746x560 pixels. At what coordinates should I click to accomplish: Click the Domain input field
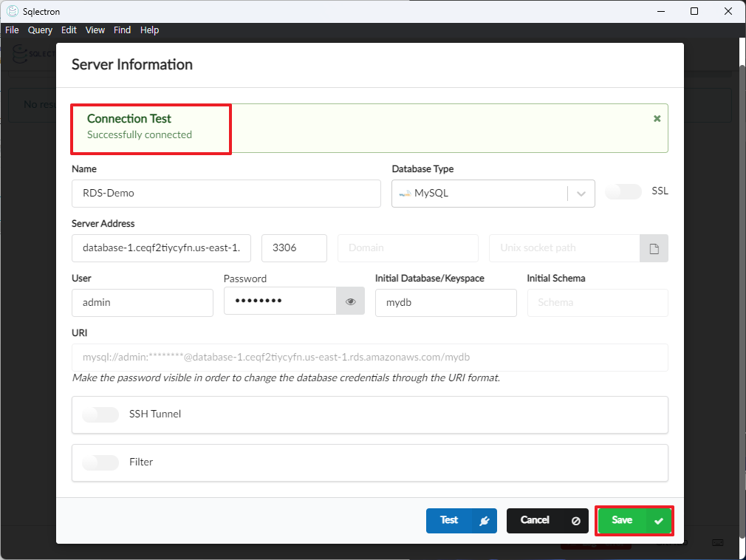pos(408,248)
